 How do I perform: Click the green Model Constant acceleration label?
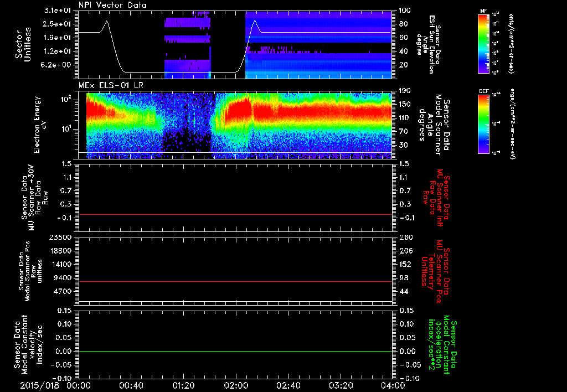click(x=442, y=345)
